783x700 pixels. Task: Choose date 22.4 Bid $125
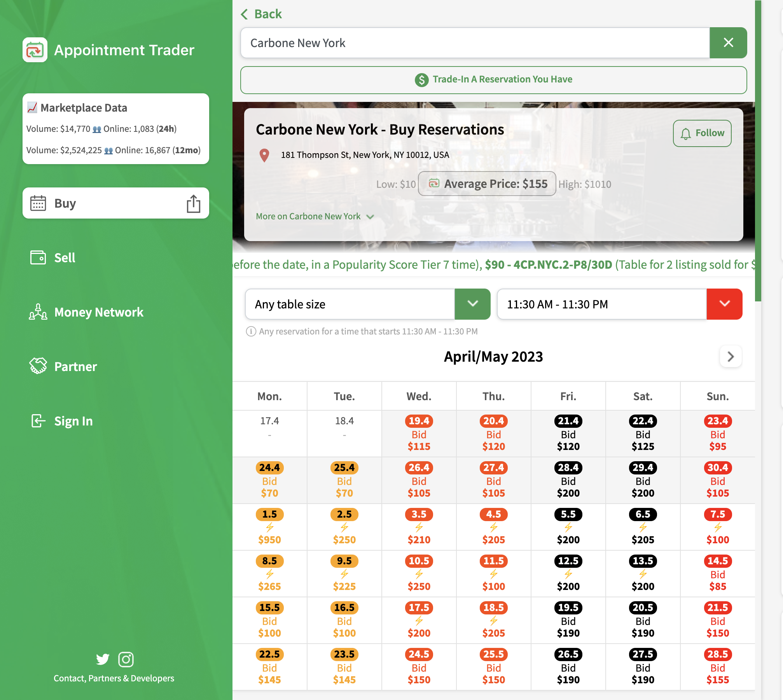643,434
